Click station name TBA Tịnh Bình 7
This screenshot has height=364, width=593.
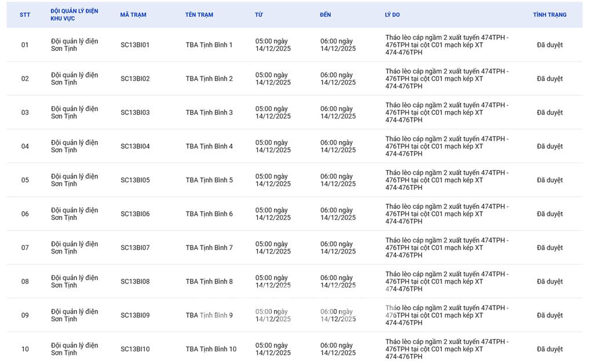point(209,248)
